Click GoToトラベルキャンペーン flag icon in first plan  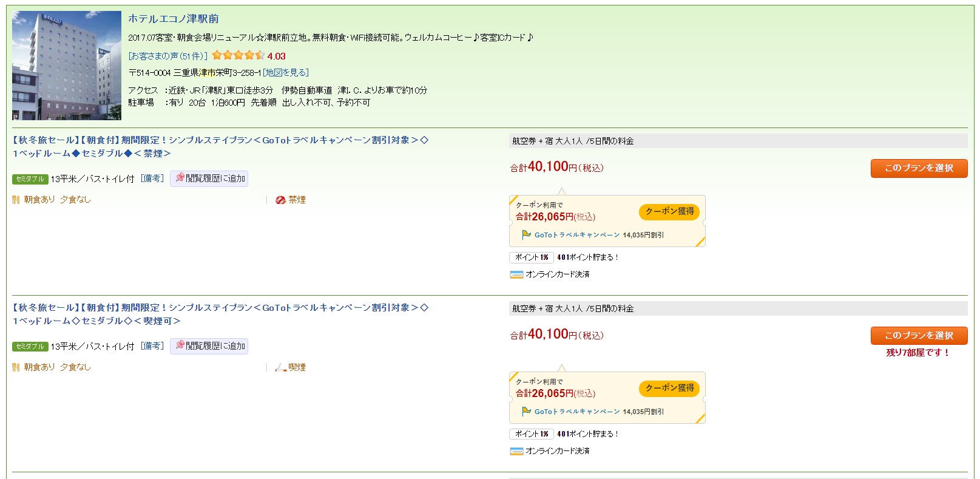coord(526,235)
